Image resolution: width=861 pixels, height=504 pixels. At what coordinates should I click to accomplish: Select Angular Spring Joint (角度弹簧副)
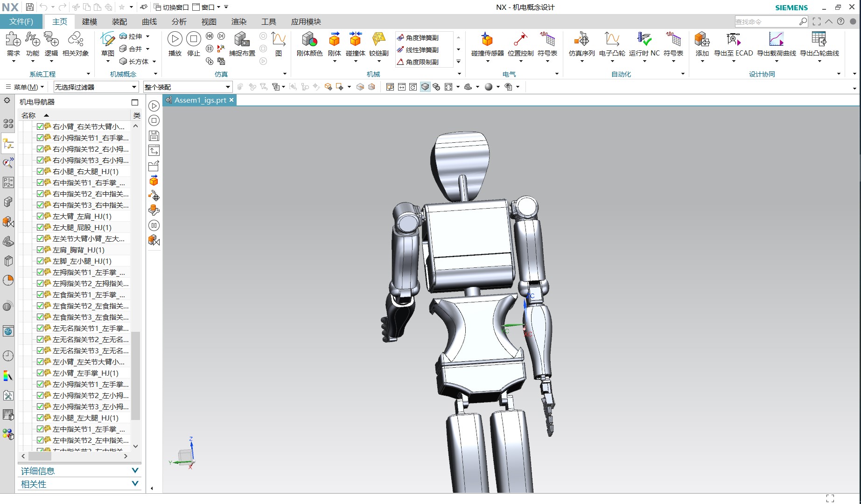tap(418, 38)
